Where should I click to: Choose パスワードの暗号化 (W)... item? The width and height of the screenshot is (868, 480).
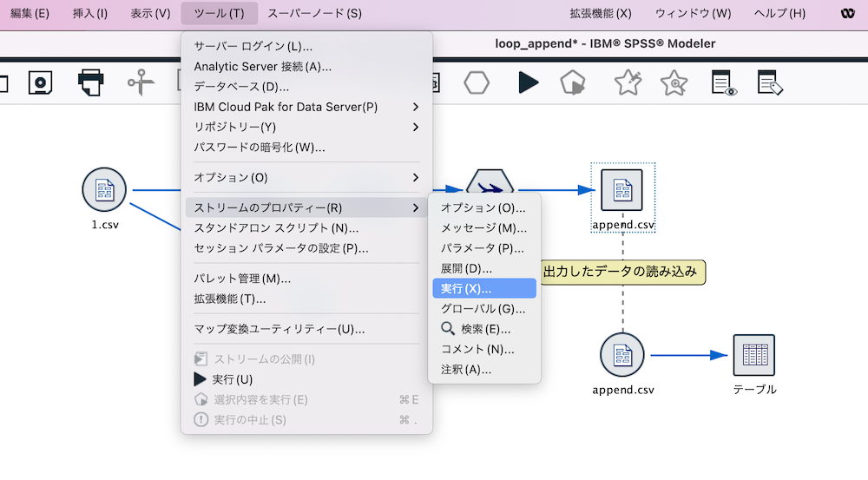click(x=306, y=148)
